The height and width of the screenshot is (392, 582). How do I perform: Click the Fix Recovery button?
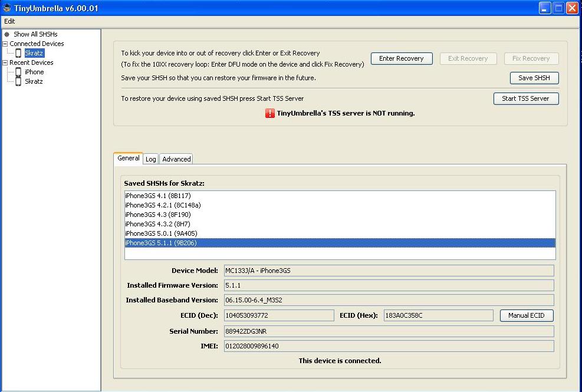(531, 58)
